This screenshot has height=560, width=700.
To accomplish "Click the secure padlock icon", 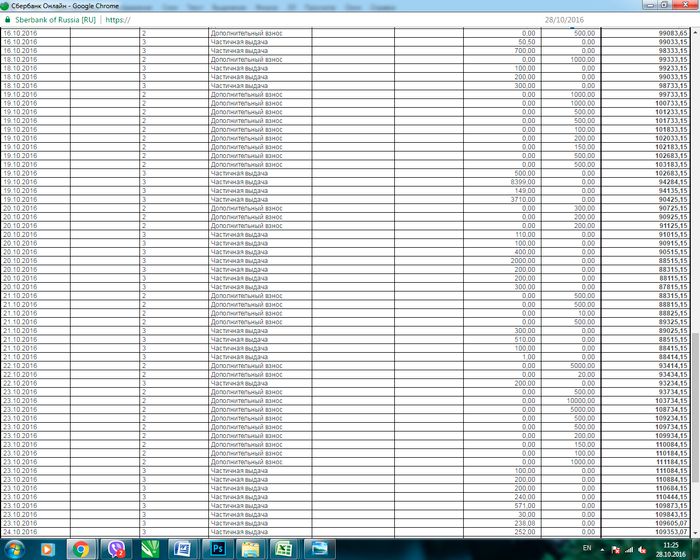I will (7, 20).
